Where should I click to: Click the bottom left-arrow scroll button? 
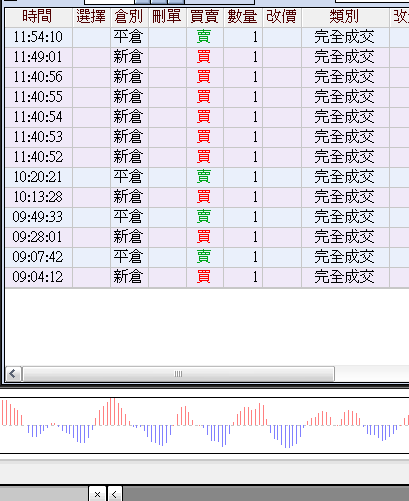(x=114, y=494)
